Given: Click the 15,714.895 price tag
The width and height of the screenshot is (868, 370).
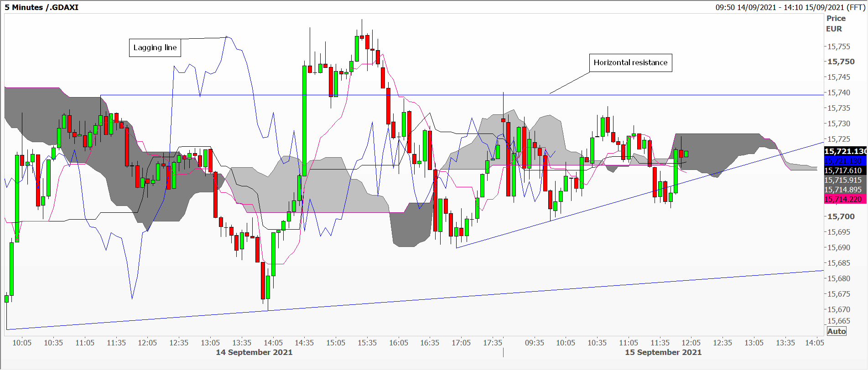Looking at the screenshot, I should (845, 190).
